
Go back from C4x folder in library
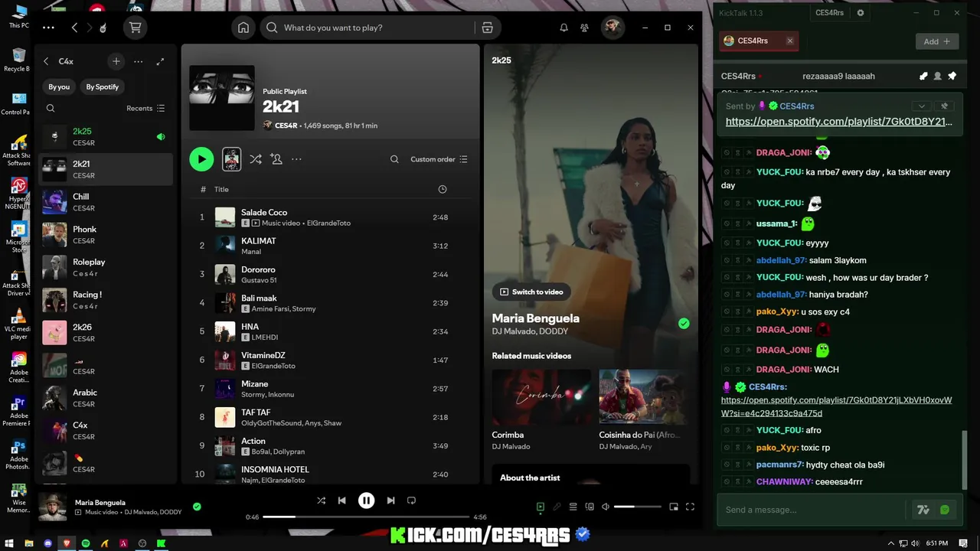click(46, 61)
